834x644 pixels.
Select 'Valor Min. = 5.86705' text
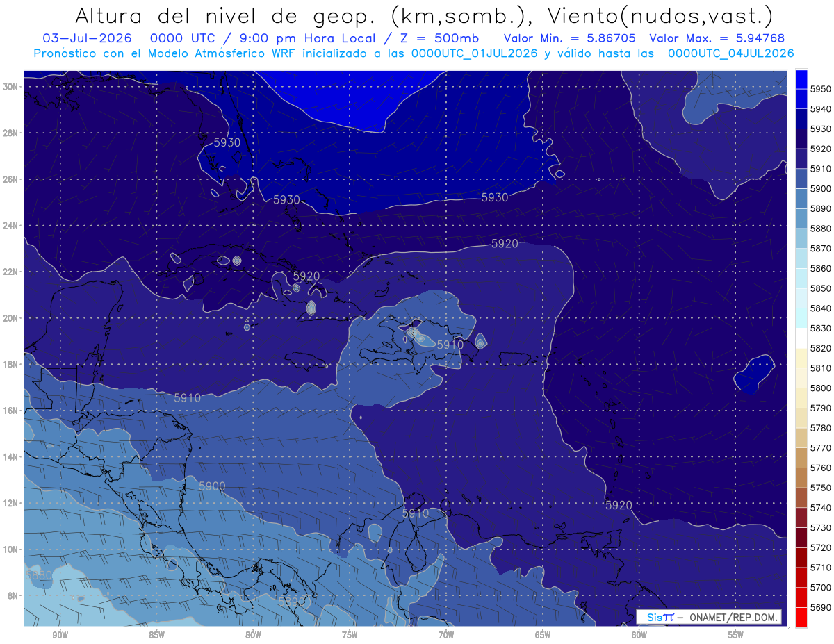pos(570,38)
